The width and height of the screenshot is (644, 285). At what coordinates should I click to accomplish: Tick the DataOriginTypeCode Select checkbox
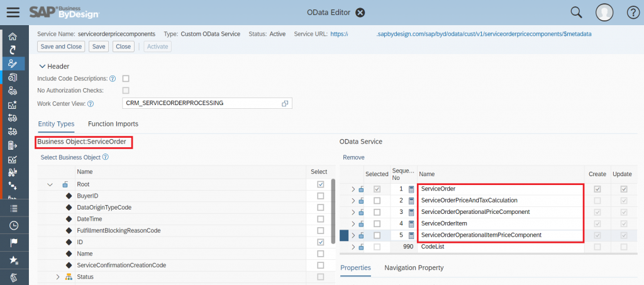[x=320, y=208]
